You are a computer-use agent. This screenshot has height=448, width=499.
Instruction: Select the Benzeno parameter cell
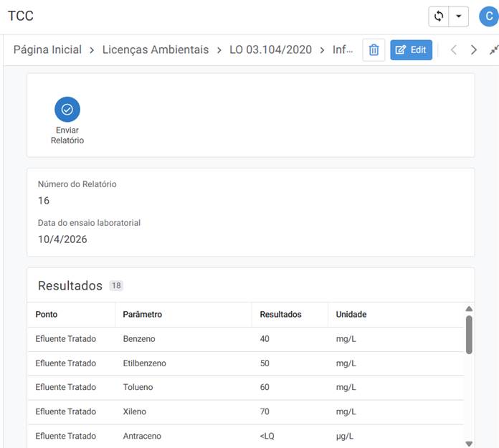[139, 339]
